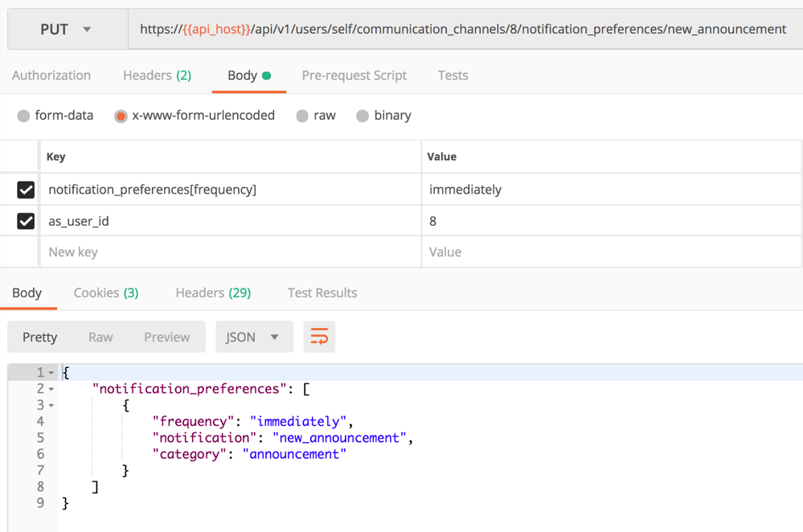
Task: Collapse the JSON fold arrow on line 3
Action: (51, 405)
